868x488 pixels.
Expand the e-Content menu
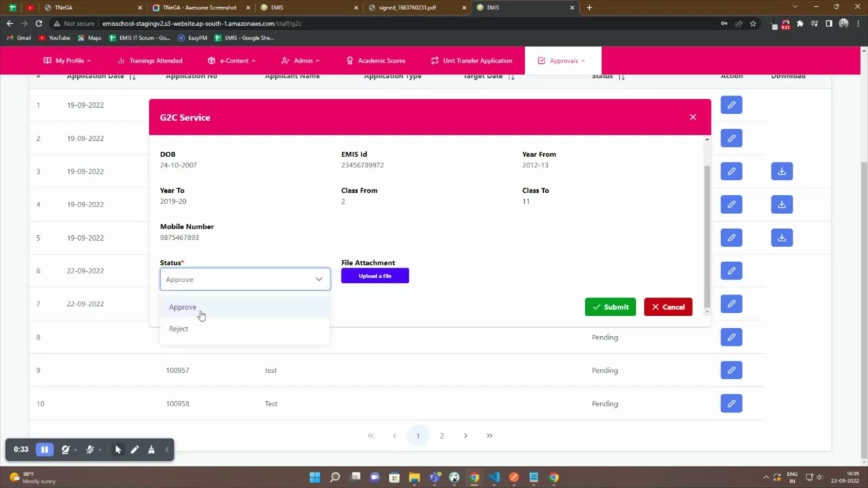coord(232,60)
